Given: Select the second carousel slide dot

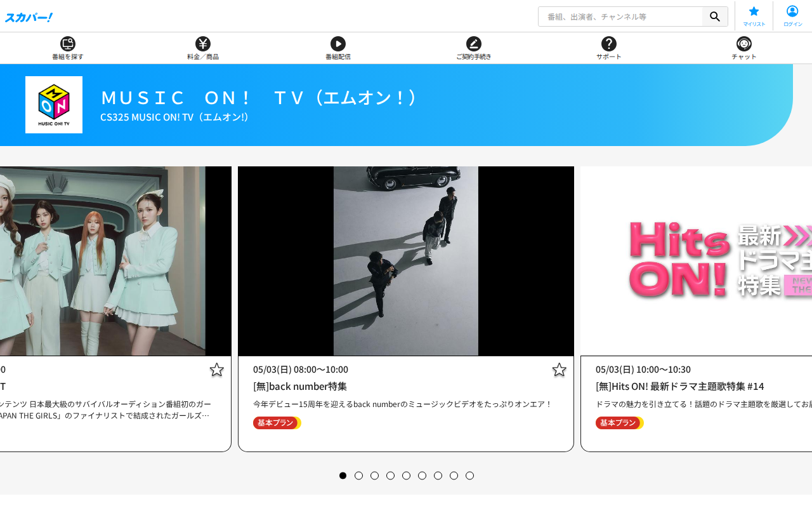Looking at the screenshot, I should [x=359, y=476].
